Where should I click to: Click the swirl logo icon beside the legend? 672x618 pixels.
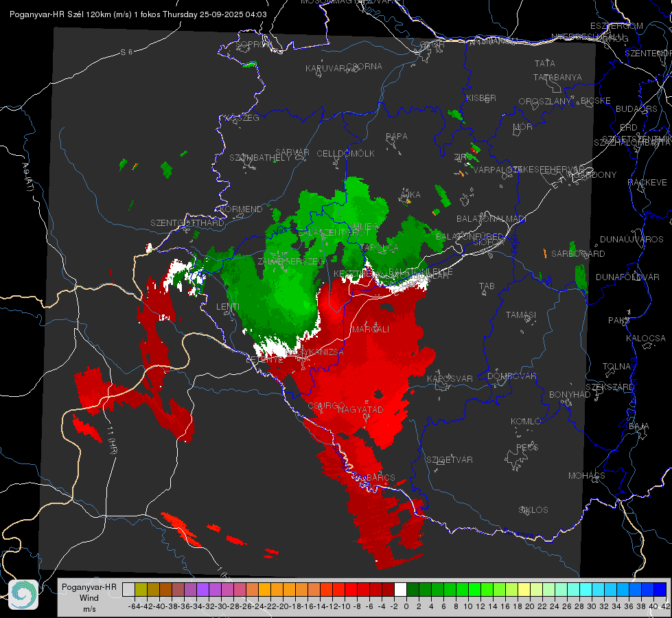tap(23, 595)
